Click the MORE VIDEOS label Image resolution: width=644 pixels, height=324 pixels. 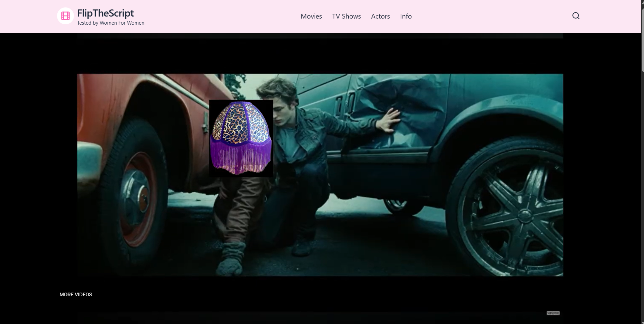coord(76,295)
